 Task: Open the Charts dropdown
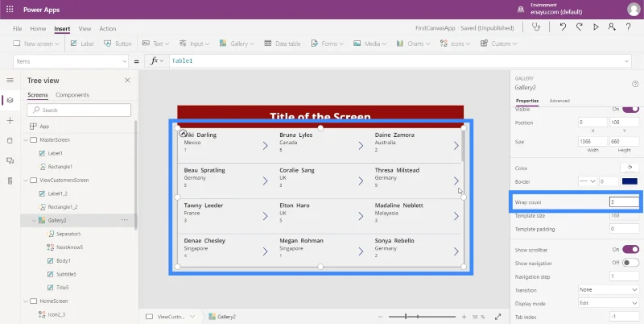point(413,44)
